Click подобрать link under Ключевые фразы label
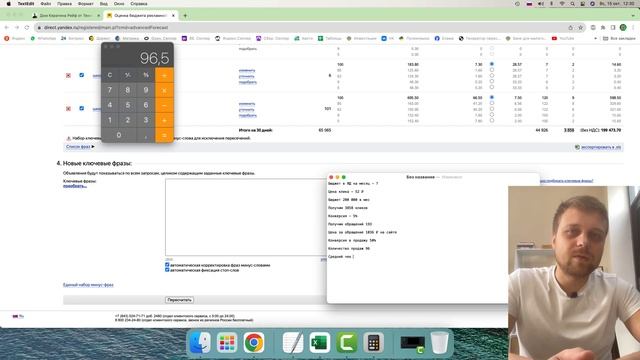The width and height of the screenshot is (640, 360). point(75,186)
